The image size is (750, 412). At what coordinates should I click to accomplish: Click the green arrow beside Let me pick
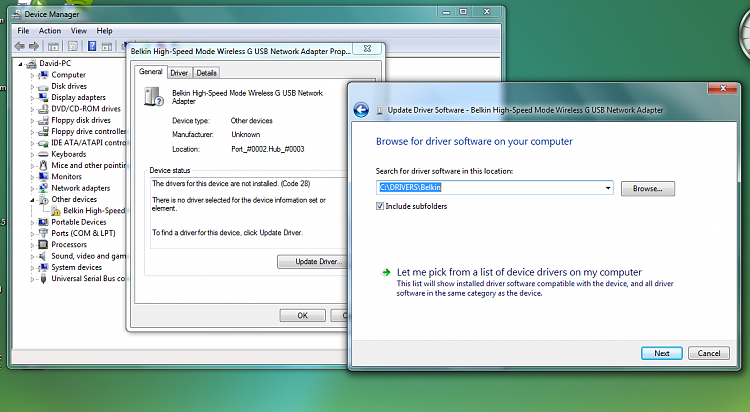(386, 273)
